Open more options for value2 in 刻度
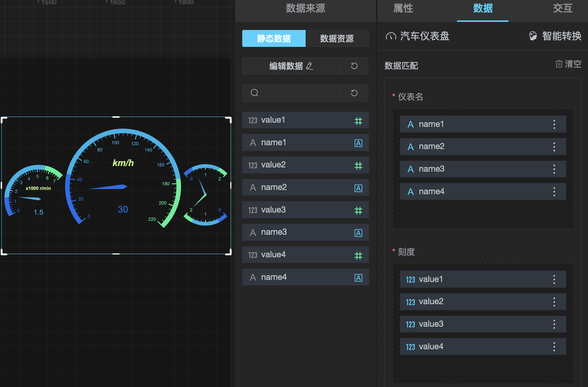This screenshot has width=588, height=387. click(x=554, y=302)
